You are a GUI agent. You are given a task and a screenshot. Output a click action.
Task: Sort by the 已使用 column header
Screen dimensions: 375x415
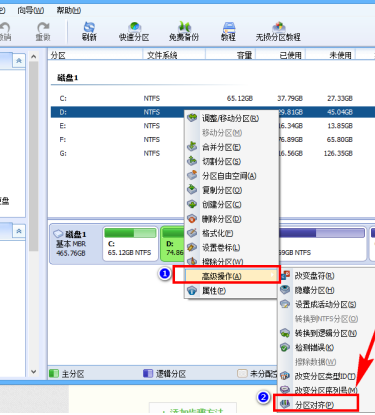[281, 55]
